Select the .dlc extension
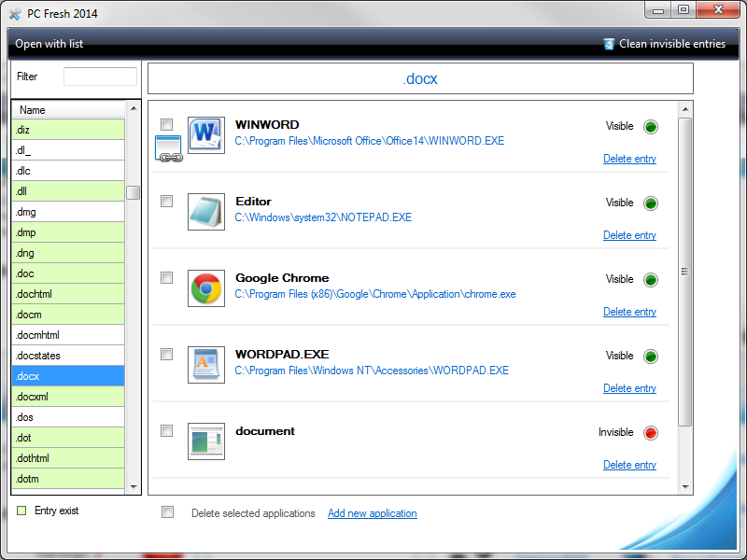 click(x=68, y=171)
